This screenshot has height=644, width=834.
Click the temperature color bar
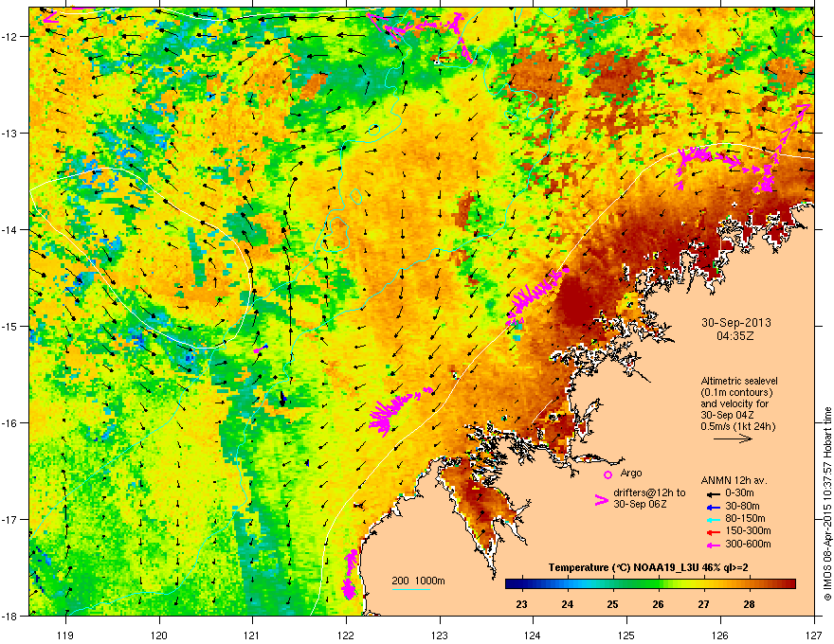click(x=650, y=584)
